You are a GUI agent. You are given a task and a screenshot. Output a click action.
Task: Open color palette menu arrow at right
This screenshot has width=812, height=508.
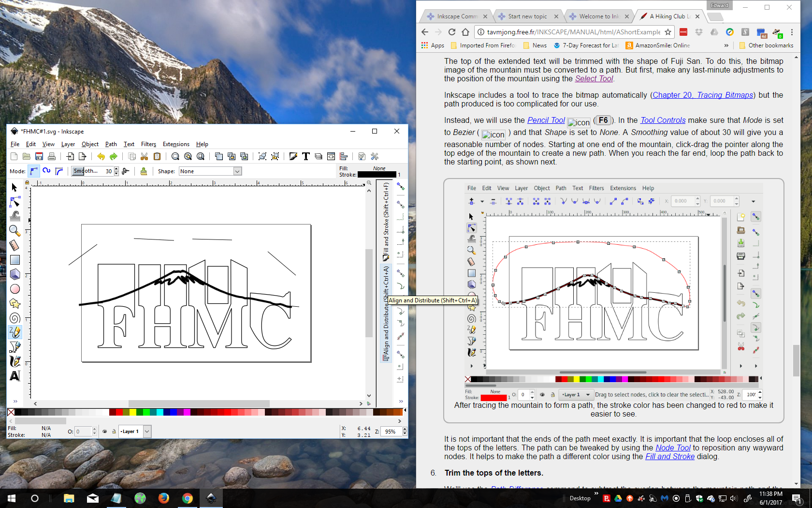tap(405, 410)
